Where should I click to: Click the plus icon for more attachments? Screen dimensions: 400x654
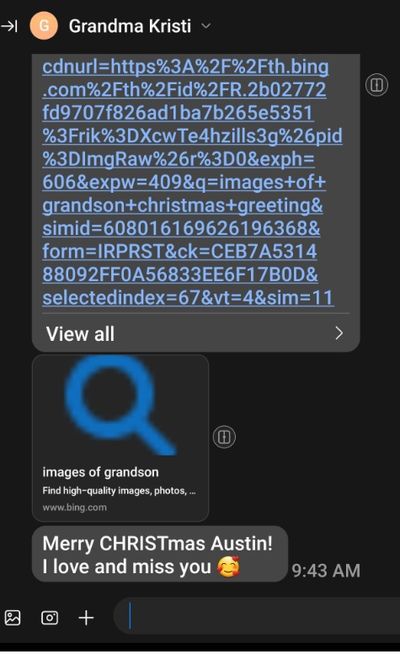(86, 617)
